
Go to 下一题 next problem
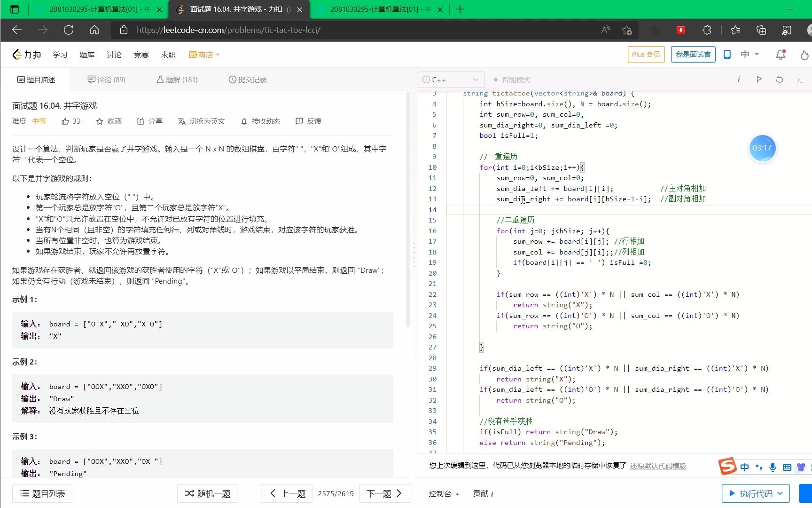[385, 493]
